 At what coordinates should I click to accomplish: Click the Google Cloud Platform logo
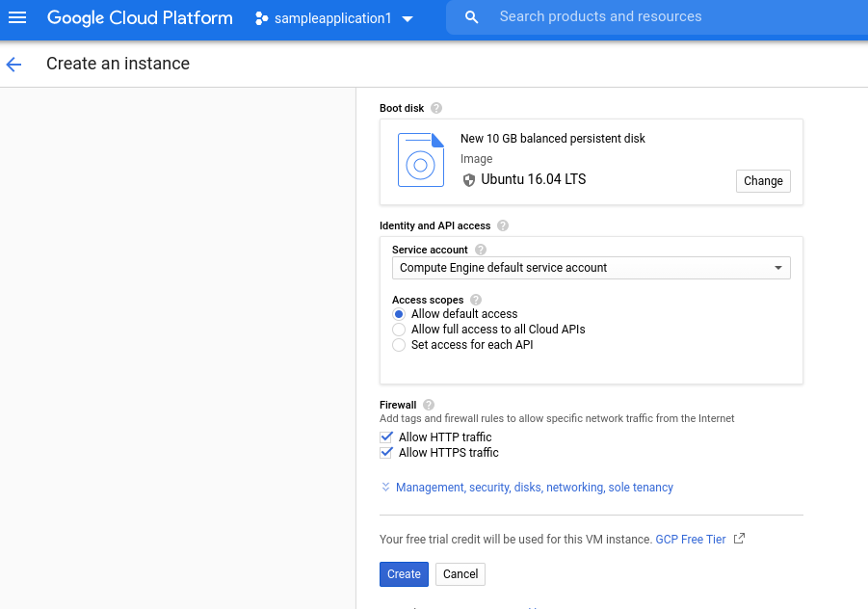pos(140,17)
